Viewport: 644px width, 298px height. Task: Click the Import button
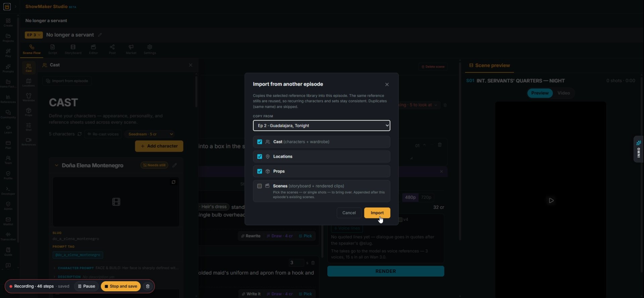pos(377,213)
